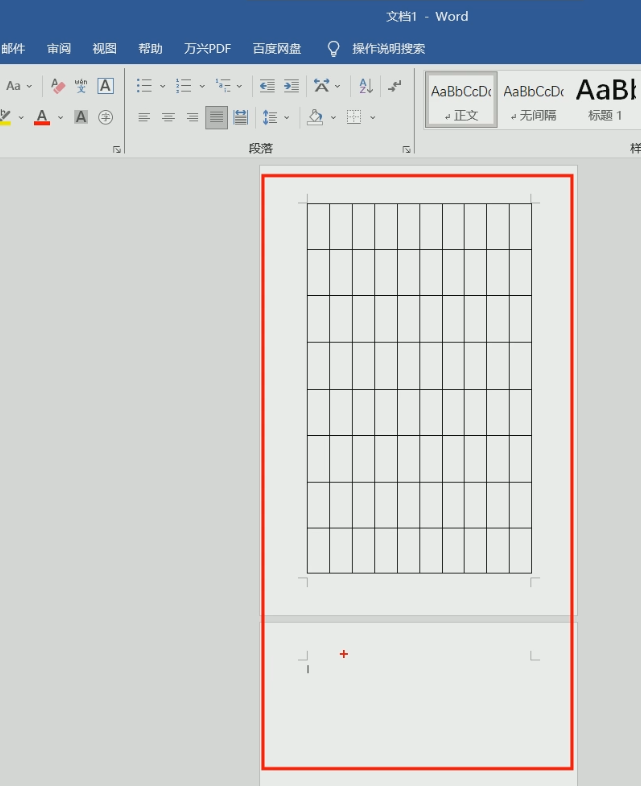
Task: Expand the Multilevel List dropdown arrow
Action: click(x=239, y=86)
